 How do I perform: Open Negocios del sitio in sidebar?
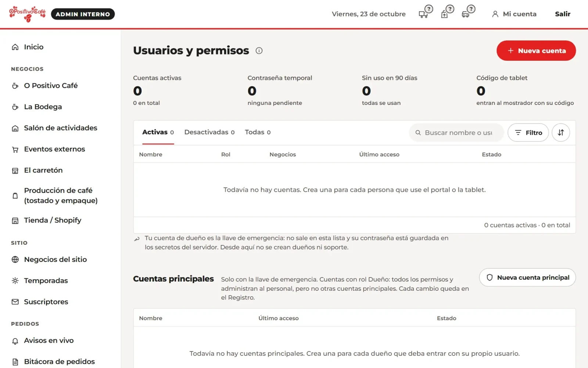click(60, 259)
